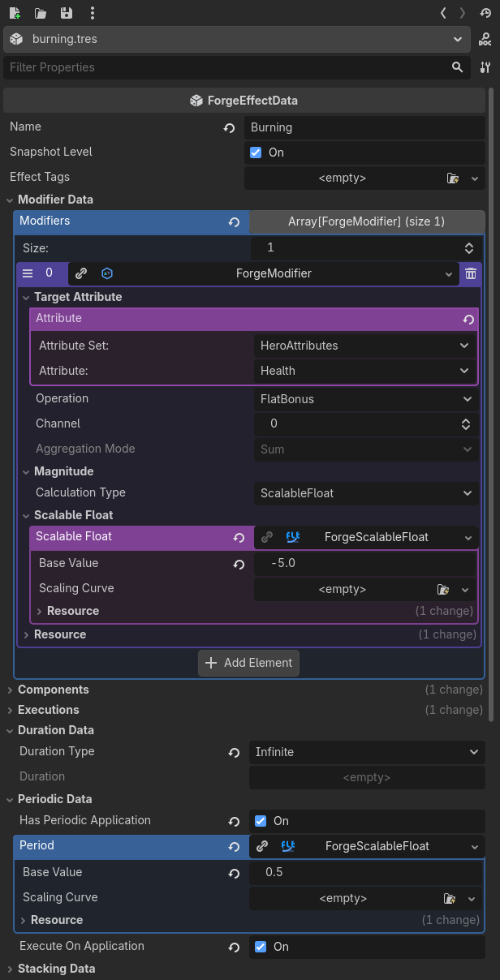Click the search magnifier in Filter Properties
Screen dimensions: 500x980
(458, 67)
